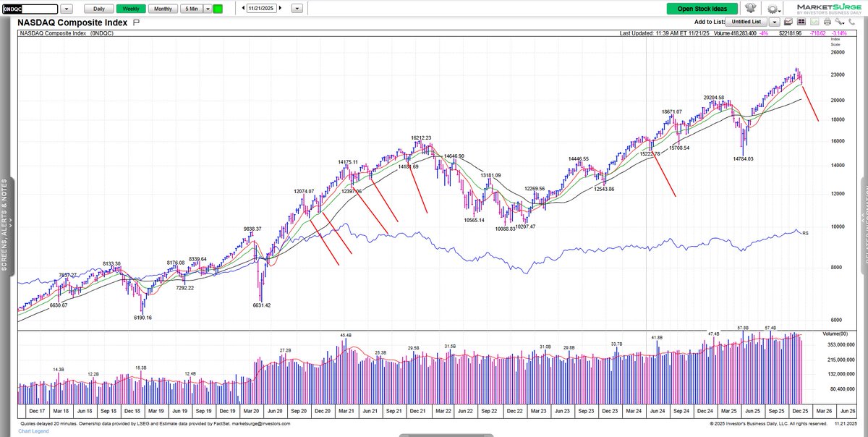This screenshot has height=437, width=868.
Task: Open the wrench tools icon
Action: (840, 22)
